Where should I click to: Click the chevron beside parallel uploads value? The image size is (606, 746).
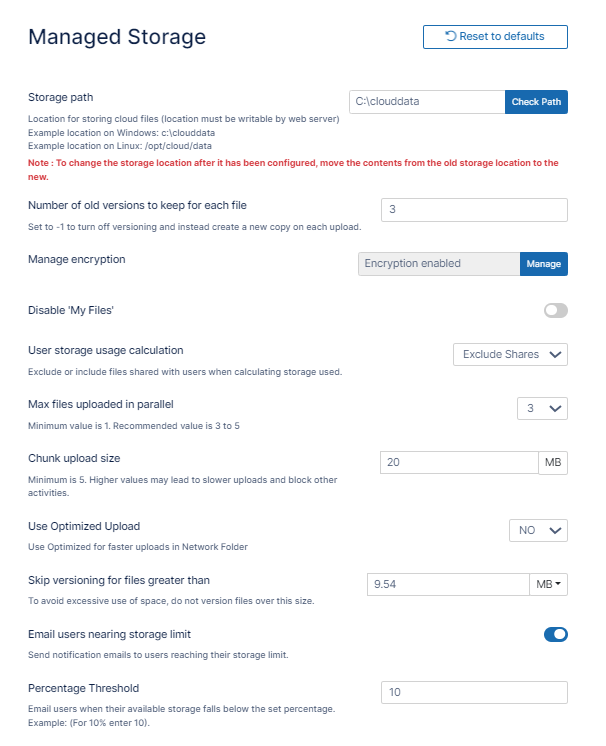click(x=556, y=408)
